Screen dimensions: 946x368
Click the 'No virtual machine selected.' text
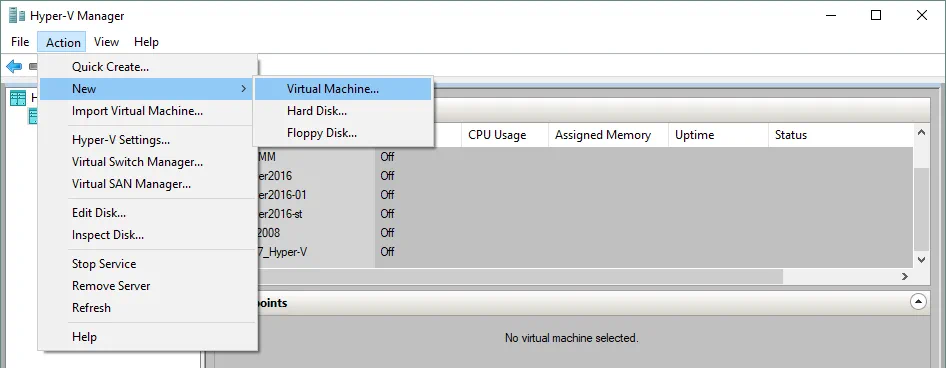pyautogui.click(x=571, y=338)
